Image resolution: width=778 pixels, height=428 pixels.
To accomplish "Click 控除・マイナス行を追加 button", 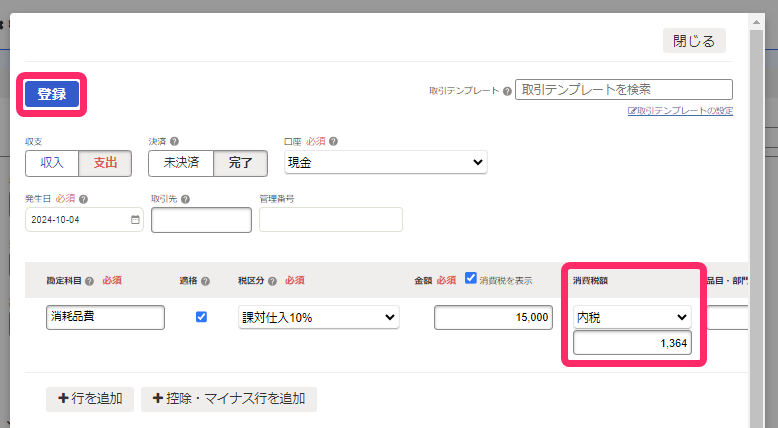I will 229,399.
